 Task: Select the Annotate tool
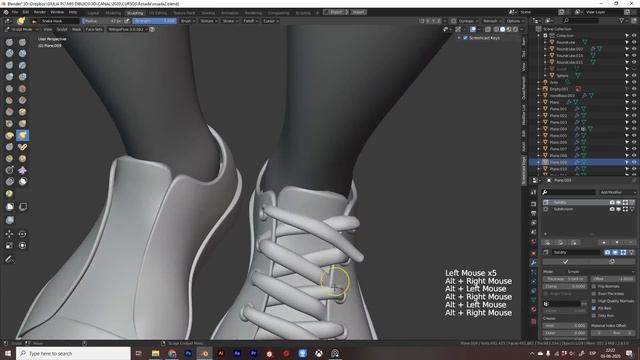9,259
